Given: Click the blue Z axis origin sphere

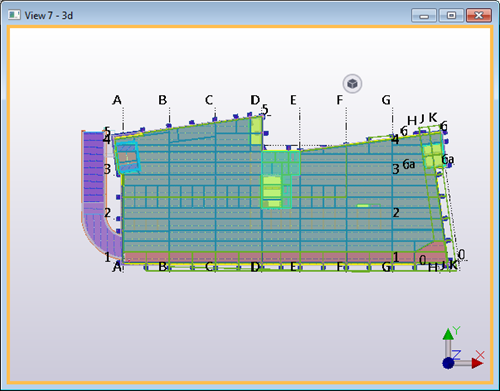Looking at the screenshot, I should [x=448, y=363].
